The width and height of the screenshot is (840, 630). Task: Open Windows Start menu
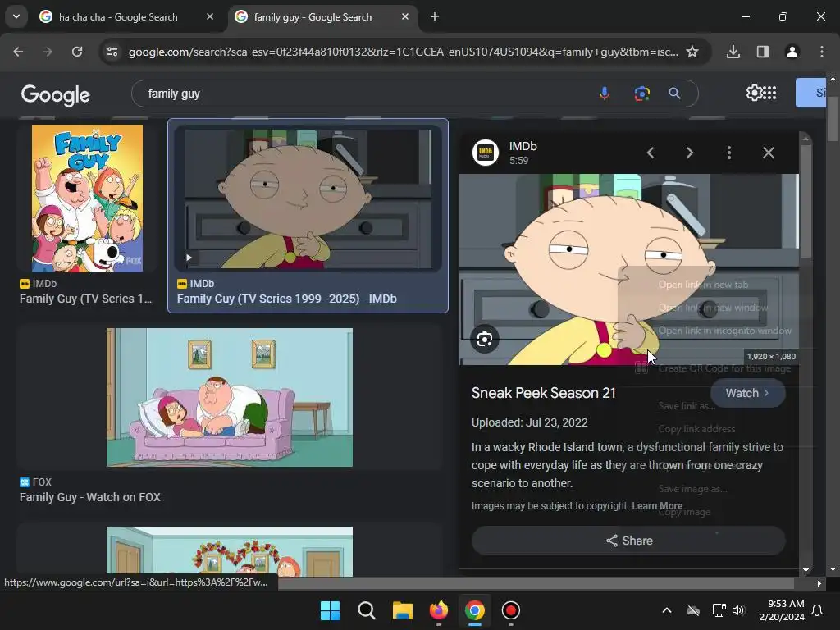click(330, 610)
